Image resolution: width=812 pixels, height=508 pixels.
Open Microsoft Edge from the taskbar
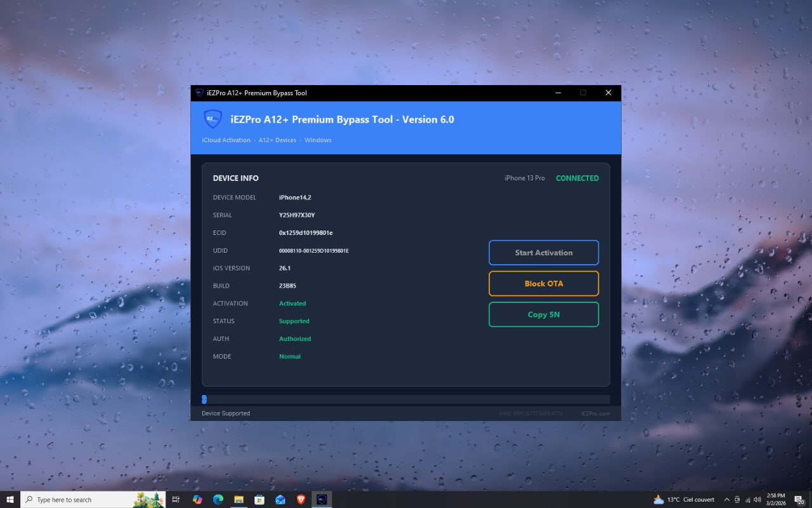(218, 500)
